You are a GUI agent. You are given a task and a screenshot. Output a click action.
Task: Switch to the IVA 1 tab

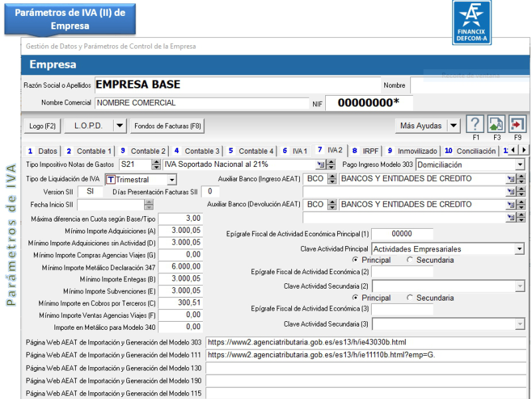tap(295, 151)
